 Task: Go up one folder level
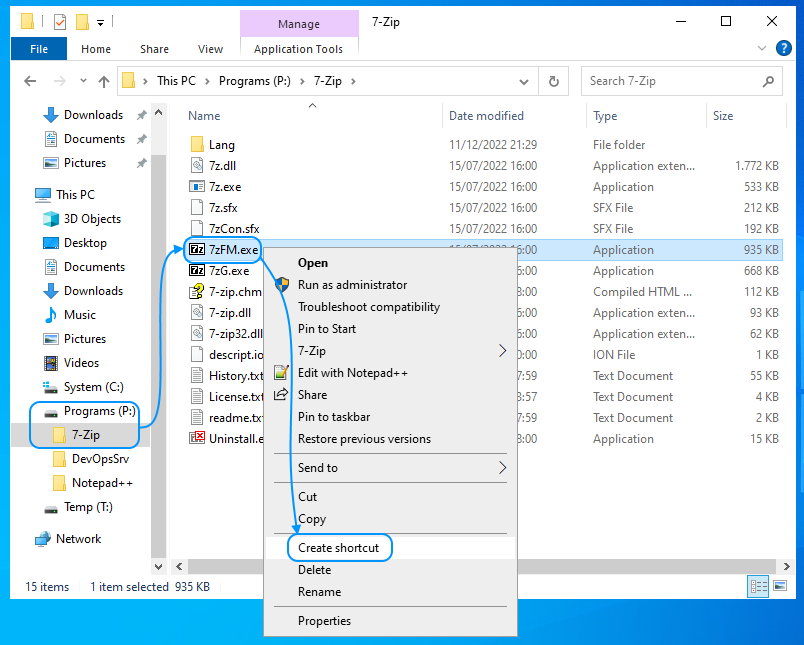tap(104, 81)
